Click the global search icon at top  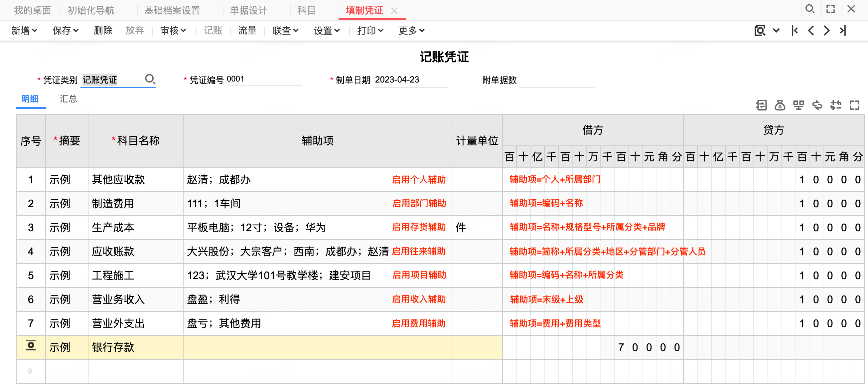click(810, 9)
